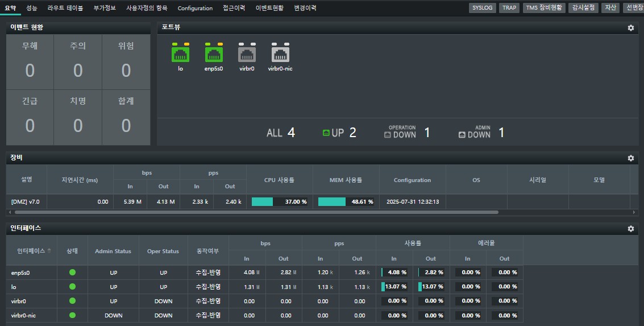Switch to the 라우트 테이블 tab
The height and width of the screenshot is (326, 644).
coord(65,8)
